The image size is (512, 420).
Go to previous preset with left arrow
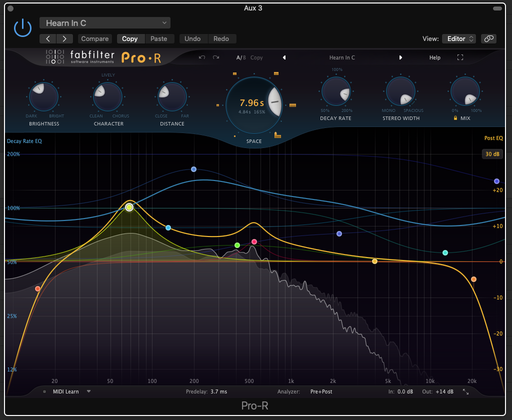click(284, 57)
